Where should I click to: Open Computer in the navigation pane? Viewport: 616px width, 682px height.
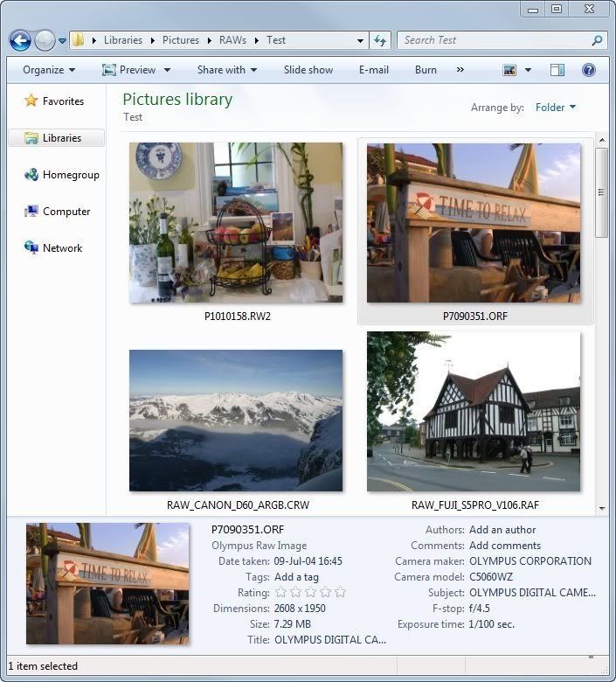(66, 212)
